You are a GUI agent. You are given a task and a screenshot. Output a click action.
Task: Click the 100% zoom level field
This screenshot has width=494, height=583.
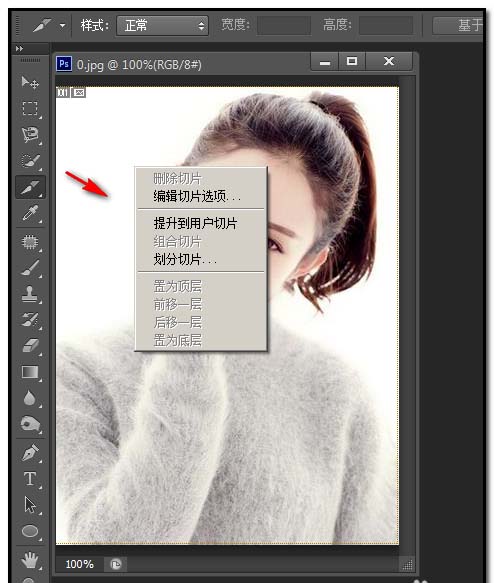click(x=80, y=564)
